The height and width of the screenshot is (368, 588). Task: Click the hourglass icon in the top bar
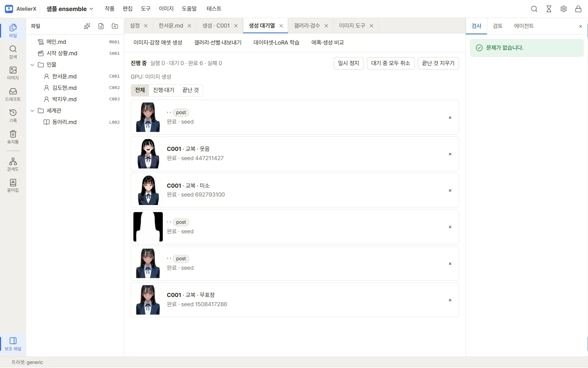549,9
